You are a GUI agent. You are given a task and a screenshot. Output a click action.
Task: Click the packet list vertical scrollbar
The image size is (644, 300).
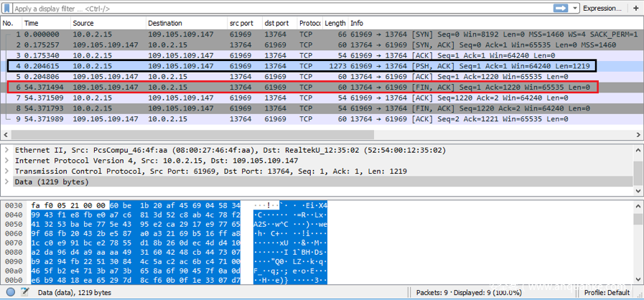[639, 79]
